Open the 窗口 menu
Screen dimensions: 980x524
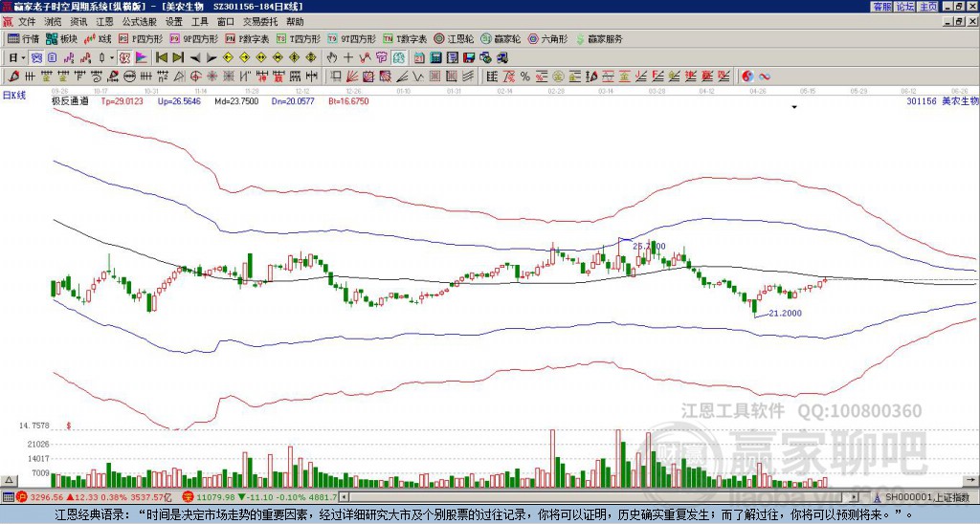(226, 22)
